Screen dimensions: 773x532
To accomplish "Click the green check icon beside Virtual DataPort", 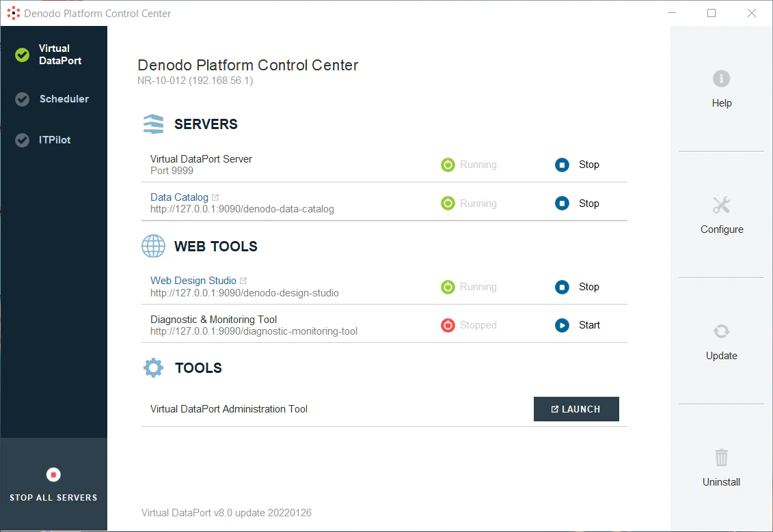I will coord(22,55).
